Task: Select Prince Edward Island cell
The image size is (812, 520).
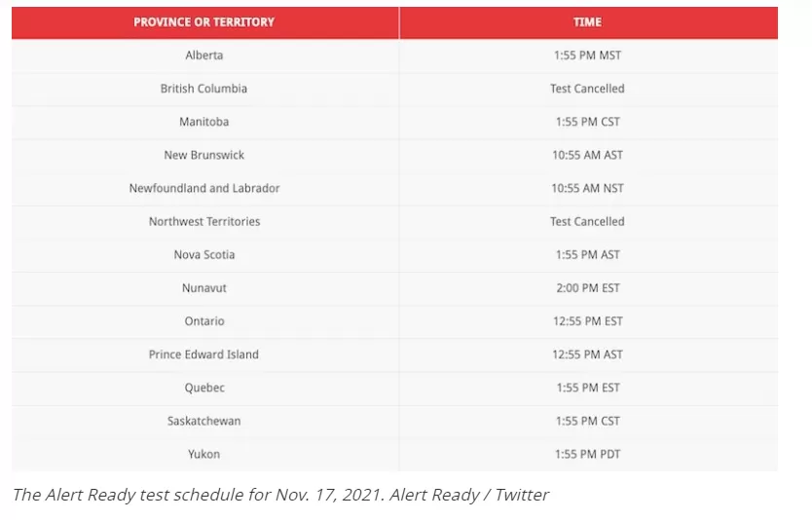Action: [204, 354]
